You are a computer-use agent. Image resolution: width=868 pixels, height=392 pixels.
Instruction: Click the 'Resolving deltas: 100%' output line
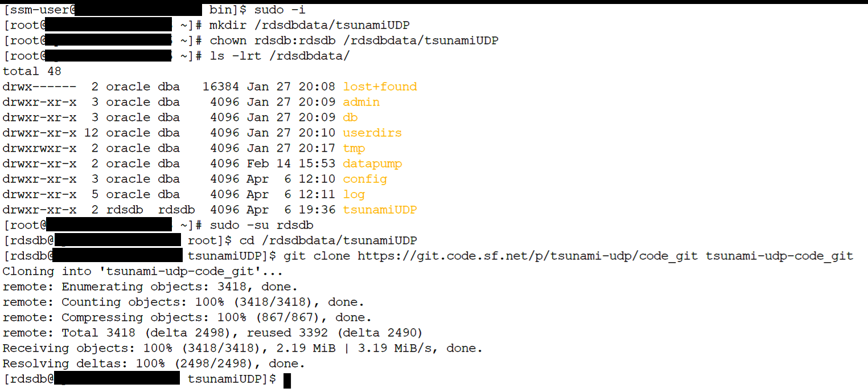154,364
